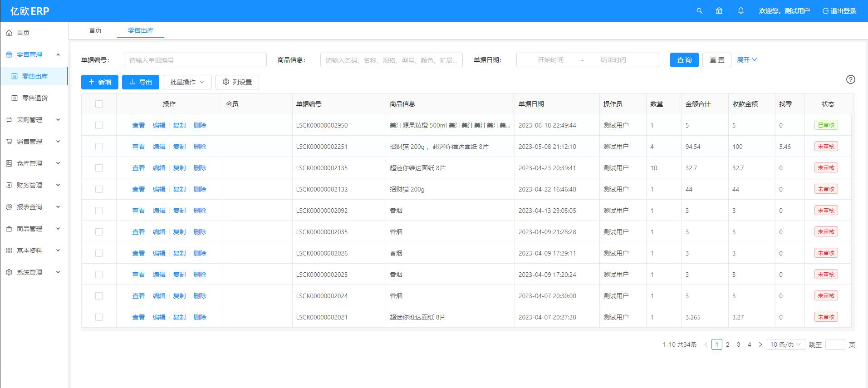Click the 重置 reset button
868x388 pixels.
pos(717,60)
